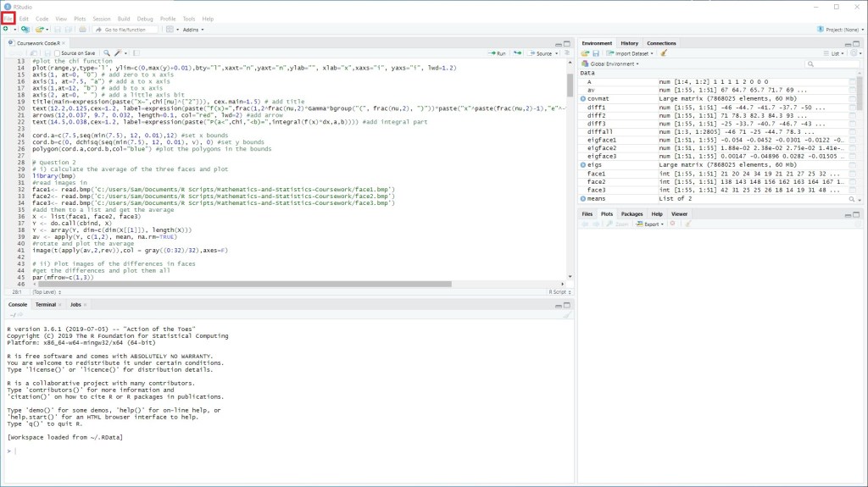Open the Global Environment dropdown
Screen dimensions: 868x487
click(614, 64)
